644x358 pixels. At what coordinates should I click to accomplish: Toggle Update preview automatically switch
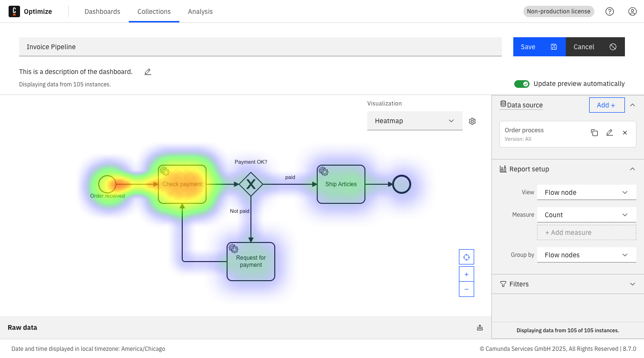(x=522, y=84)
